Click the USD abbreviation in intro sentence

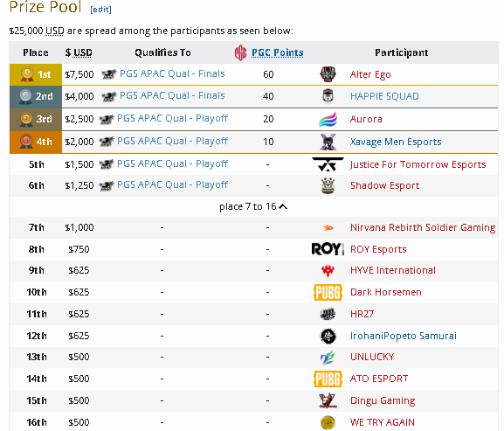(55, 31)
